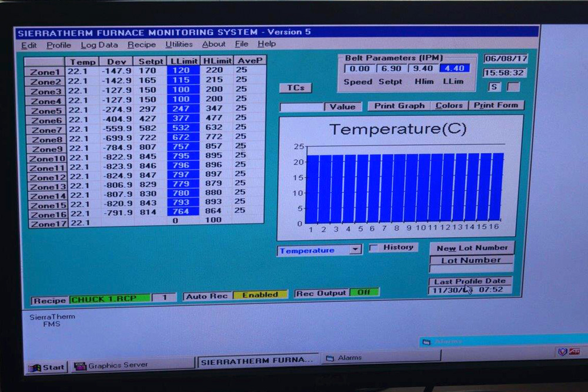Screen dimensions: 588x392
Task: Toggle the History checkbox
Action: pyautogui.click(x=373, y=248)
